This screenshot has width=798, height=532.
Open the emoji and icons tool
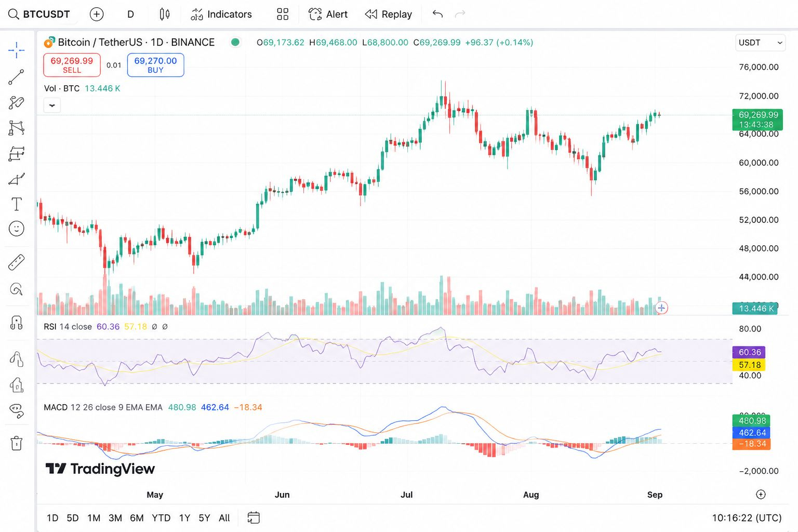(17, 229)
